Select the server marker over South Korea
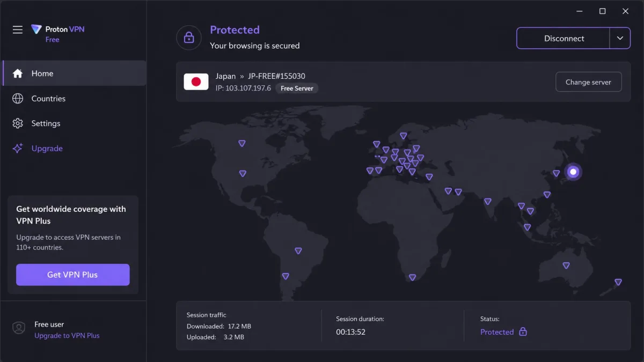 point(557,174)
